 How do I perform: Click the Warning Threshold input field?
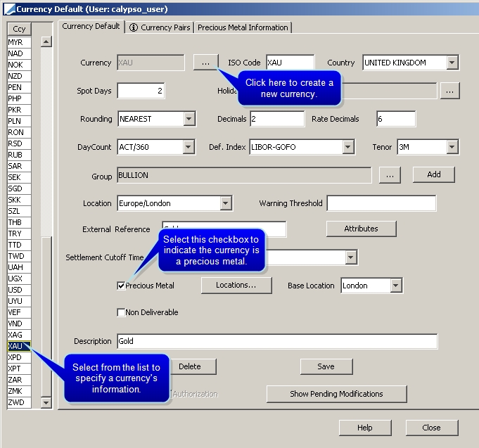tap(381, 203)
